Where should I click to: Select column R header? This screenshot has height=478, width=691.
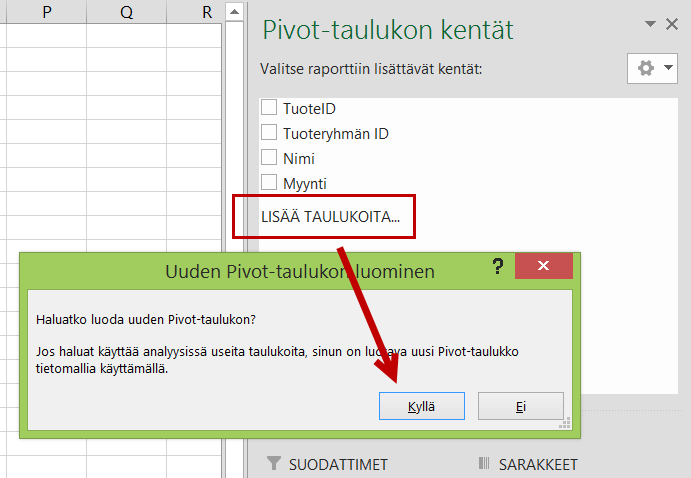206,12
